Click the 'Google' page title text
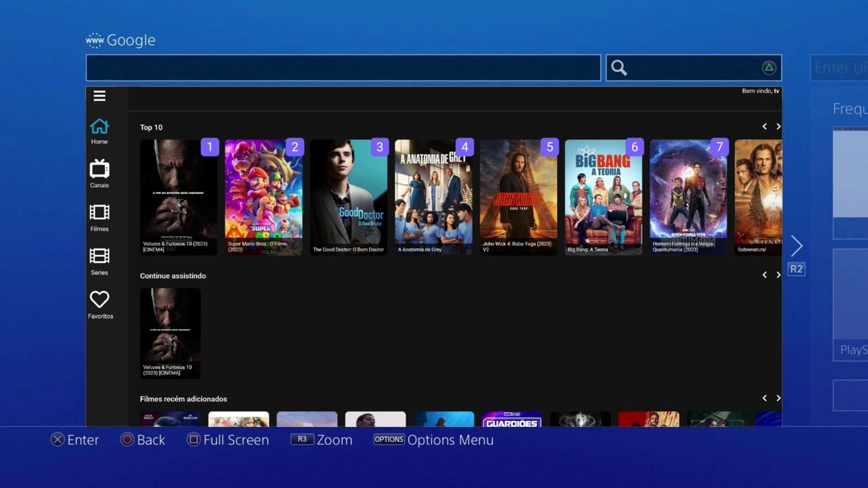 131,41
